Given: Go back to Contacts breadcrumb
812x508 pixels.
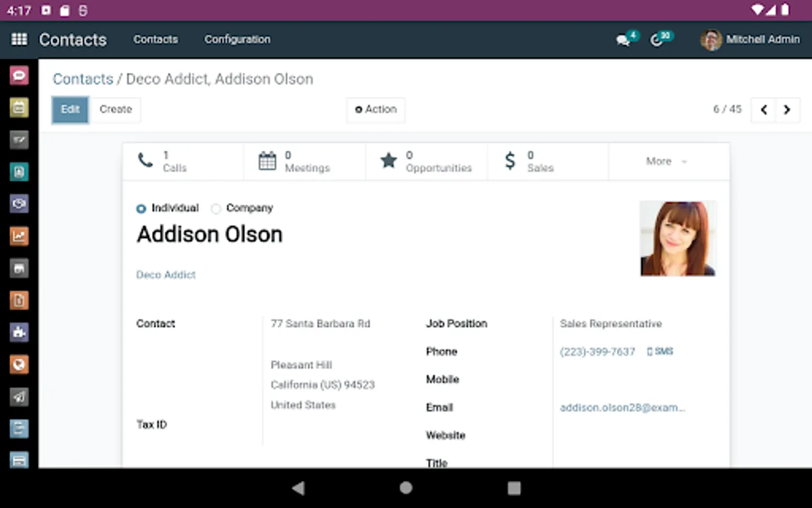Looking at the screenshot, I should (x=83, y=79).
